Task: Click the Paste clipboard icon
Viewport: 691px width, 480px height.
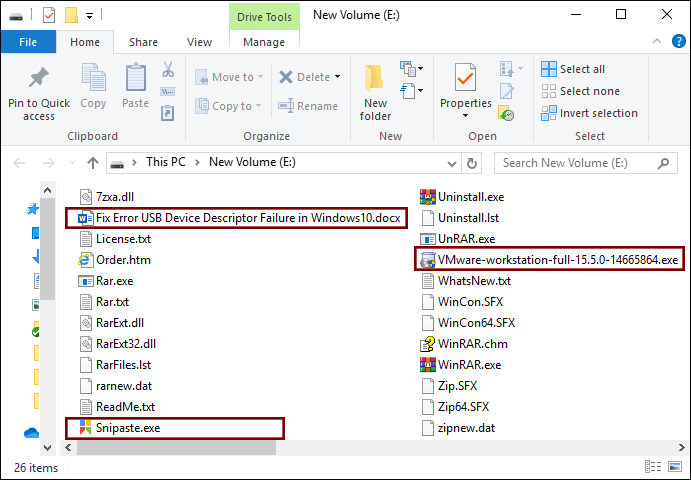Action: click(136, 78)
